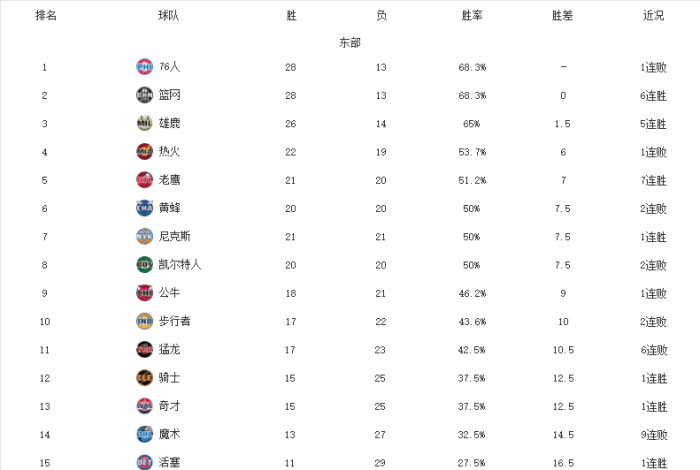The width and height of the screenshot is (700, 470).
Task: Open the 骑士 team name link
Action: coord(169,378)
